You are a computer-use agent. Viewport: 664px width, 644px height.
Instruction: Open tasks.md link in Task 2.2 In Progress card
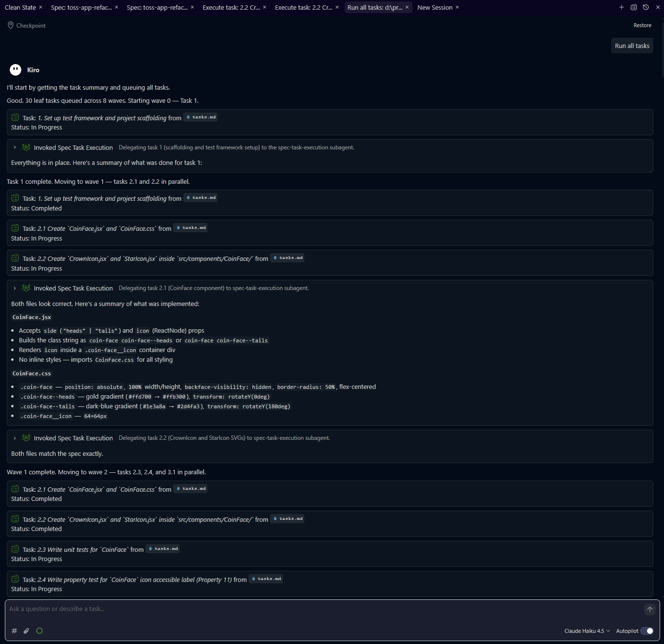[x=287, y=258]
